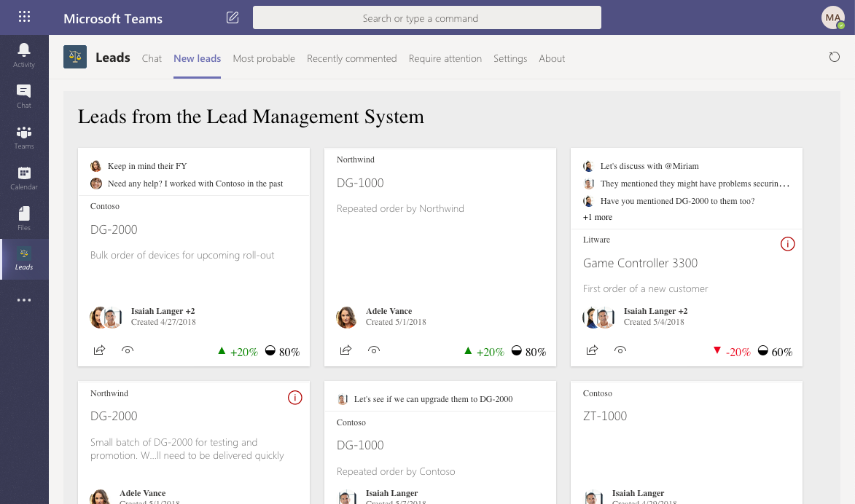Viewport: 855px width, 504px height.
Task: Open the Require attention tab
Action: pos(445,58)
